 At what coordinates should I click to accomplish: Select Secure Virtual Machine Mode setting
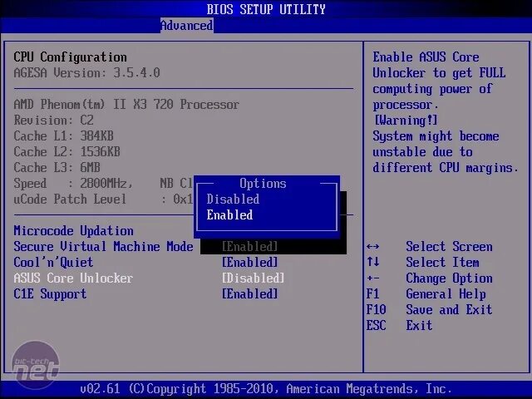click(103, 247)
